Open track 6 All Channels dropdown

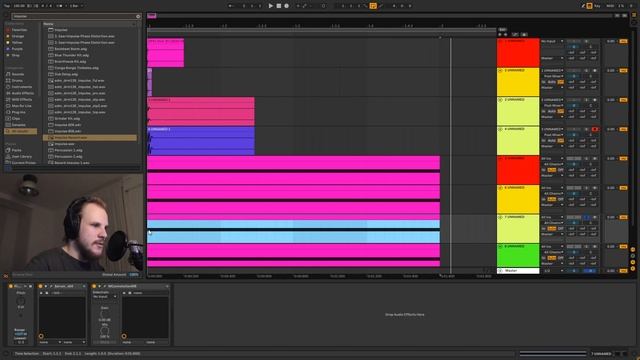click(x=553, y=193)
